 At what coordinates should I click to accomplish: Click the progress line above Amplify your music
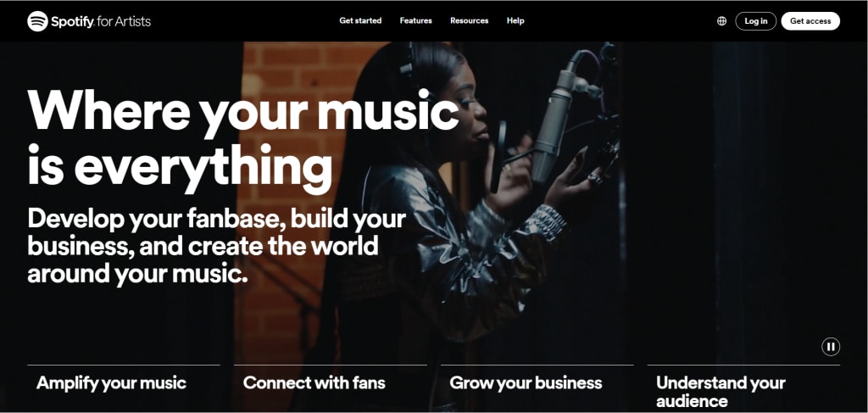124,365
